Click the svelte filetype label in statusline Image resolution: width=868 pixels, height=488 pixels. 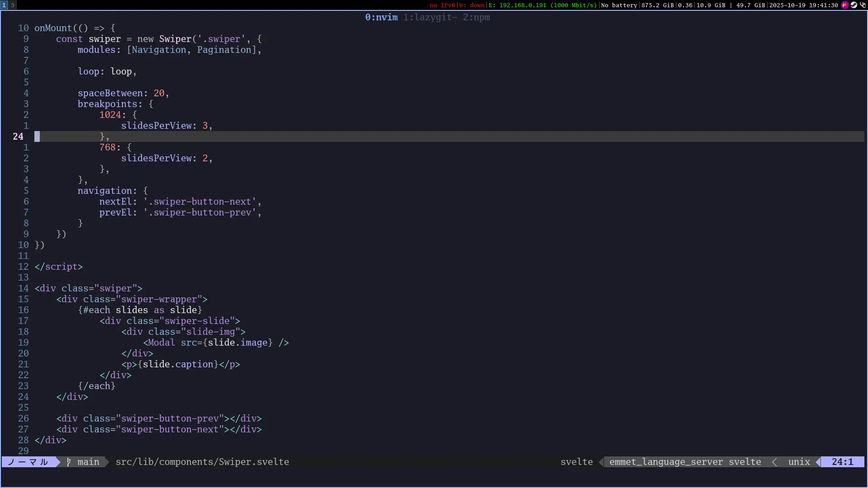576,462
